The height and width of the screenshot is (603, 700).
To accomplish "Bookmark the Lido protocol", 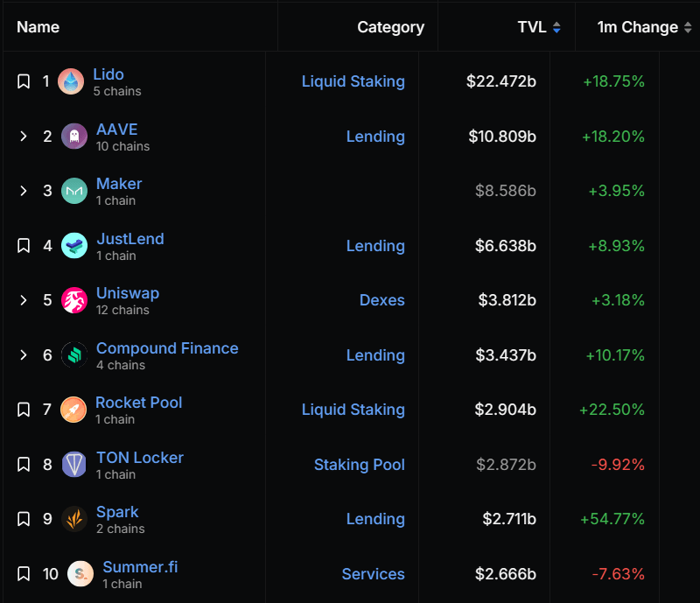I will point(23,81).
